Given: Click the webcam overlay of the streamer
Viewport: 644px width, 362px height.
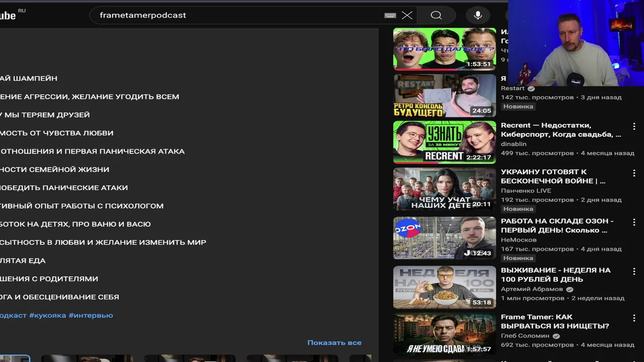Looking at the screenshot, I should pos(576,43).
